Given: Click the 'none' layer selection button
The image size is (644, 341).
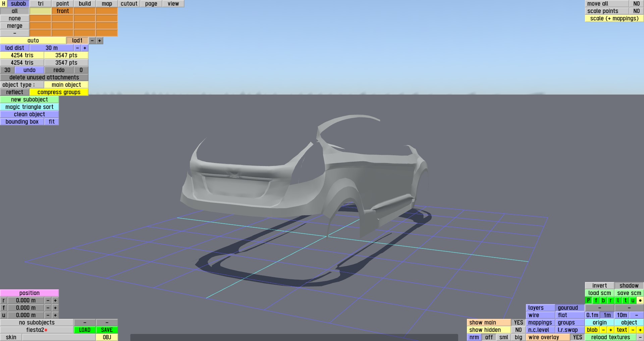Looking at the screenshot, I should pos(15,18).
